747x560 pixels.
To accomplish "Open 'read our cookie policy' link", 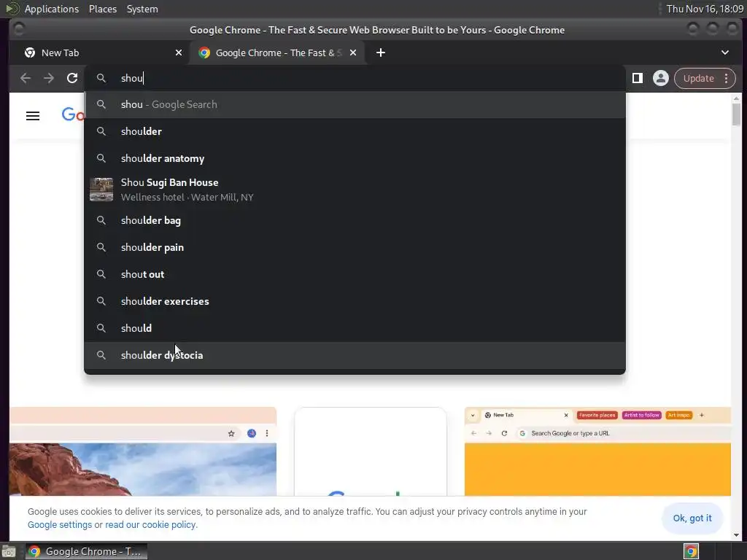I will coord(150,525).
